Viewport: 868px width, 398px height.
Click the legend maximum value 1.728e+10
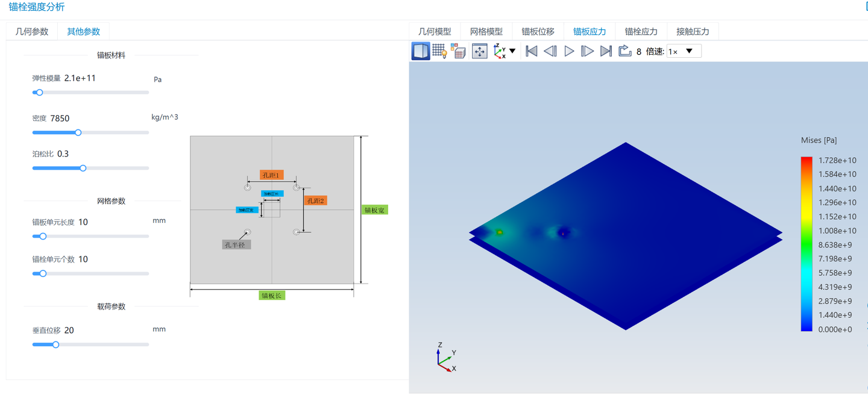pos(837,160)
